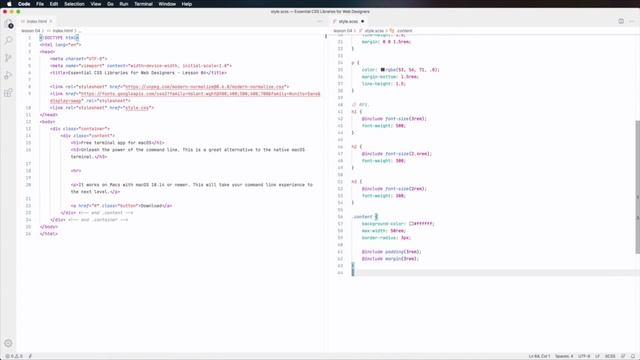
Task: Click the style.scss vertical scrollbar
Action: [x=637, y=187]
